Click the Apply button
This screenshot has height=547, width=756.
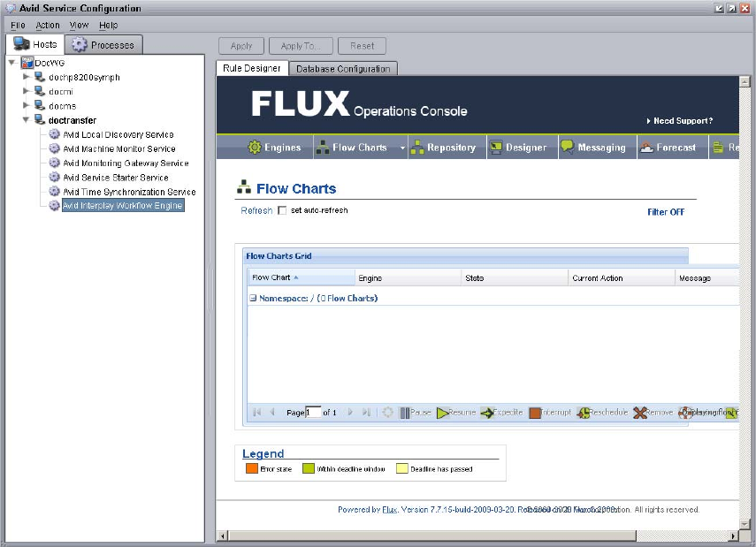(x=241, y=46)
